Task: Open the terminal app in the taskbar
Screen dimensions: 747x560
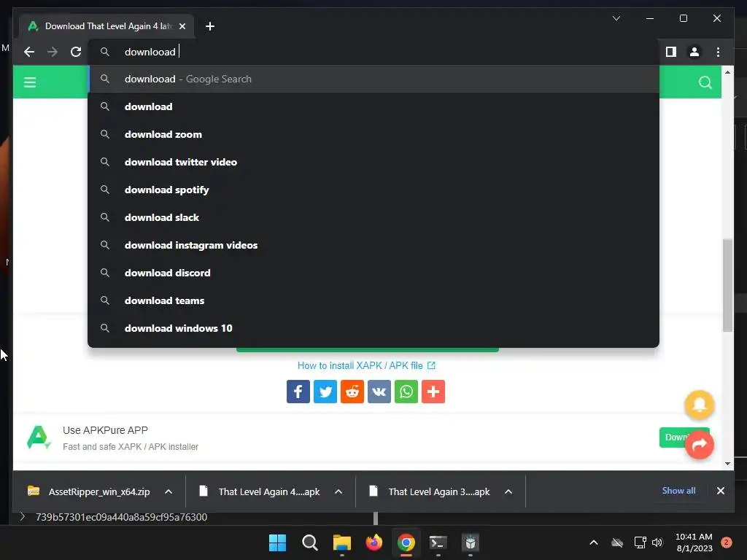Action: click(x=438, y=542)
